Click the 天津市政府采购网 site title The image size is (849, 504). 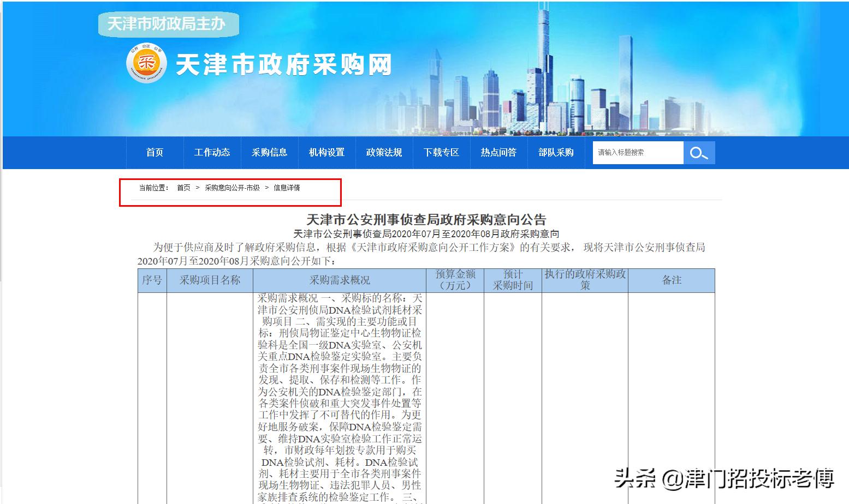pyautogui.click(x=284, y=64)
